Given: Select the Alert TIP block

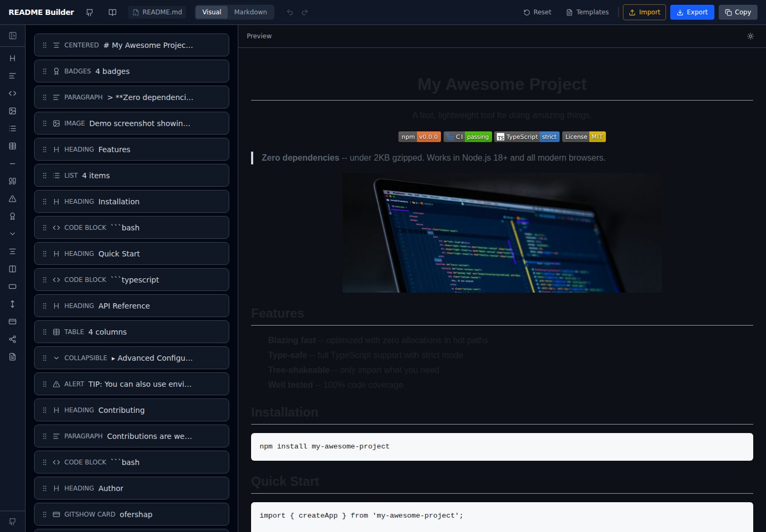Looking at the screenshot, I should click(x=131, y=384).
